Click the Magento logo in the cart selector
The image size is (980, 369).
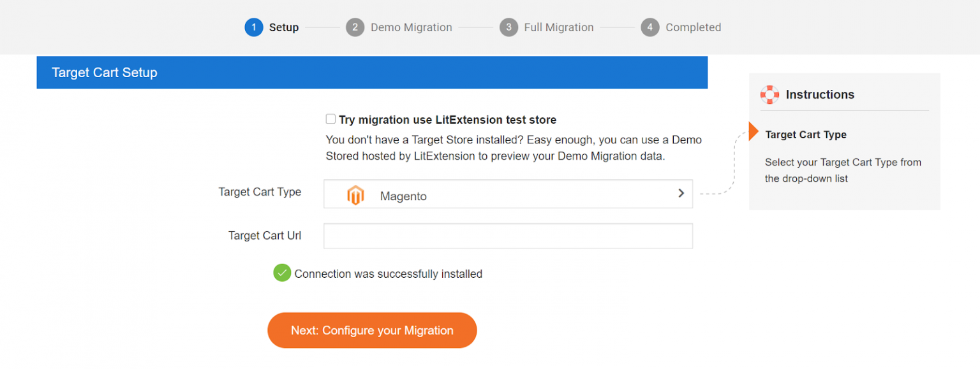pos(355,195)
